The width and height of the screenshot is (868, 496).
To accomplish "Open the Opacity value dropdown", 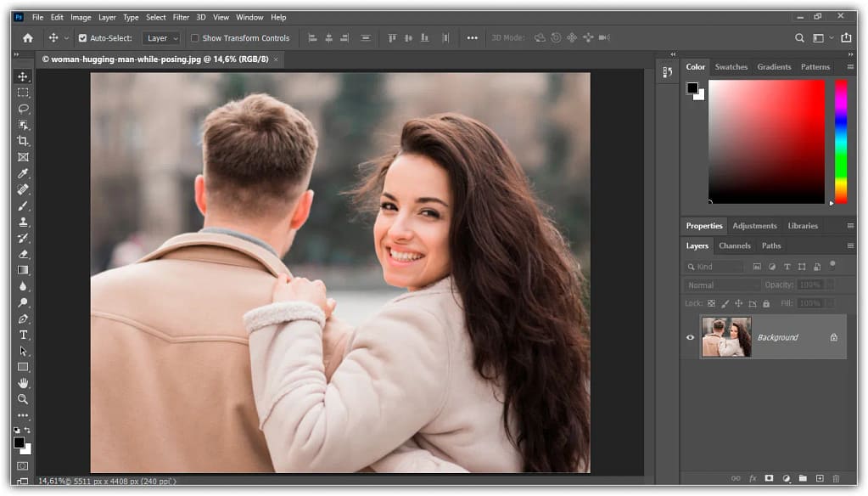I will [829, 285].
